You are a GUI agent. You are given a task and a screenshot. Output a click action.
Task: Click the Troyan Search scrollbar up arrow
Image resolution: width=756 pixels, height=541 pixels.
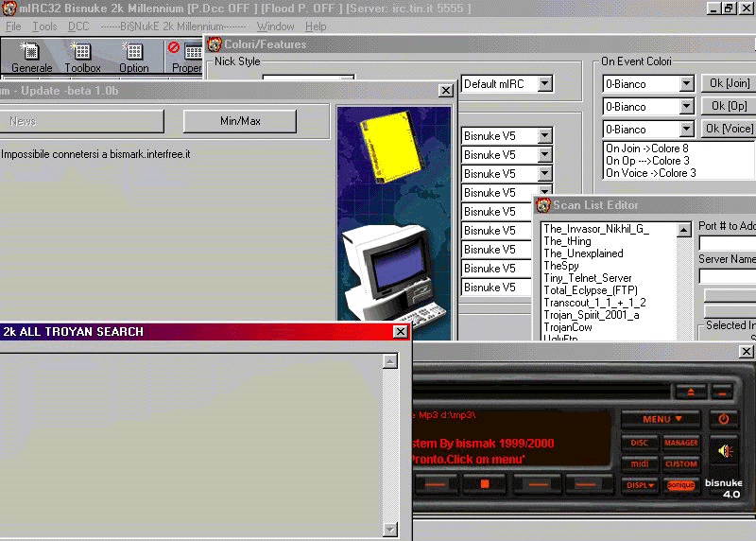click(390, 361)
